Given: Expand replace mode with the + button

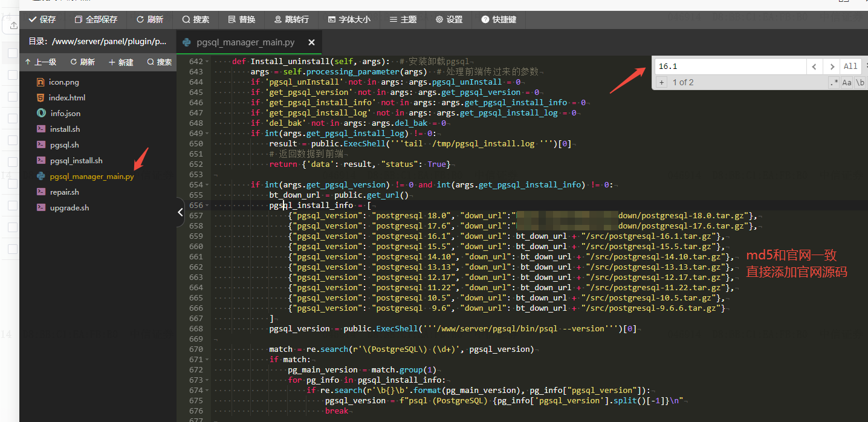Looking at the screenshot, I should tap(662, 82).
